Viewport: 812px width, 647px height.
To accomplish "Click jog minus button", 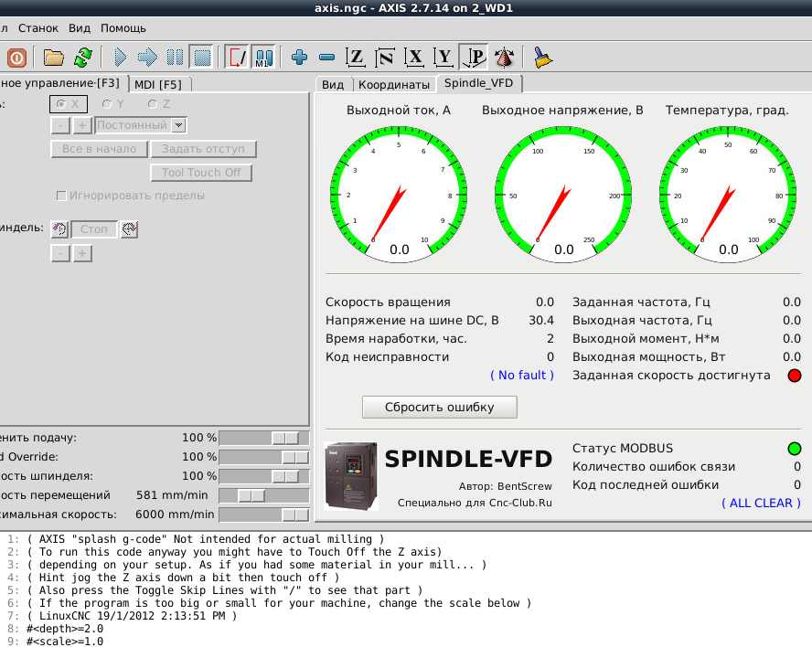I will pos(60,125).
